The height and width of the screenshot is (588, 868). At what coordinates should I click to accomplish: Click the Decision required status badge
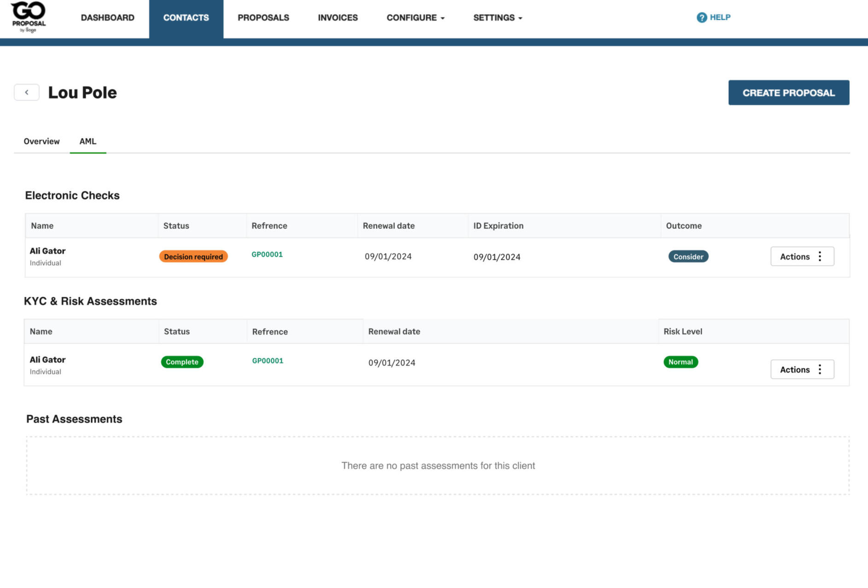pyautogui.click(x=193, y=257)
